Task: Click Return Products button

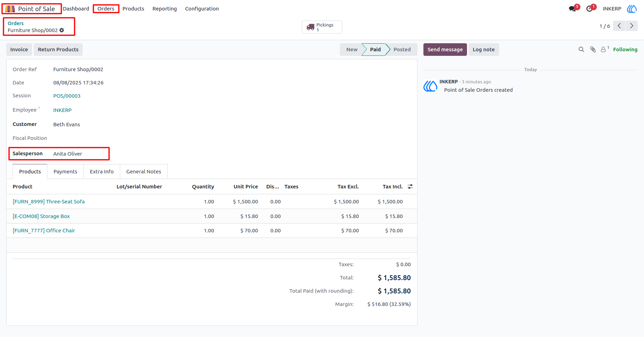Action: click(58, 50)
